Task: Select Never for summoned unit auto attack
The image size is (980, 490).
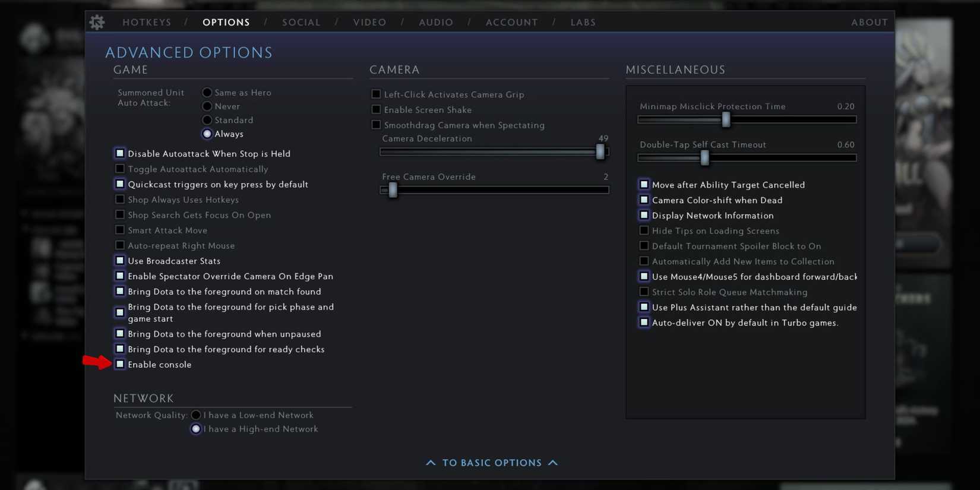Action: [x=207, y=106]
